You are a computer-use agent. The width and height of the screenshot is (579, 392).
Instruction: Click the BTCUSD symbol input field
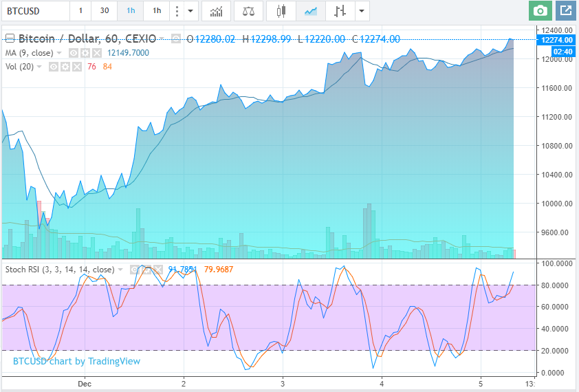(34, 11)
